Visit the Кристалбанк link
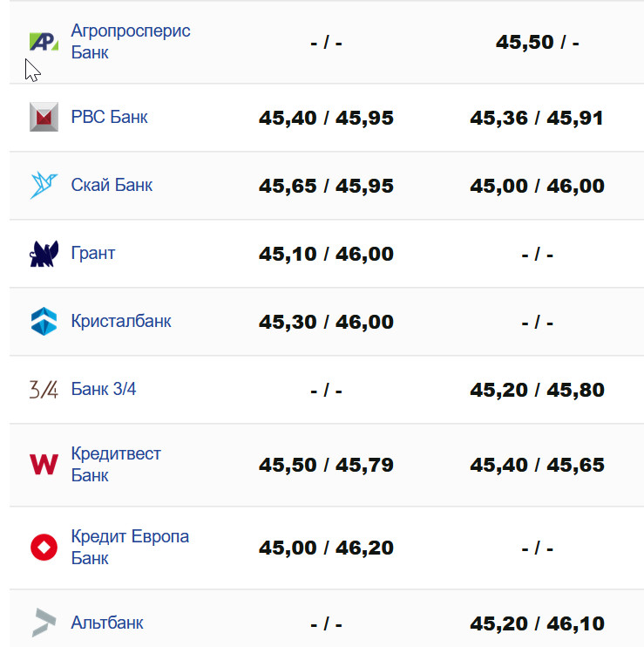Image resolution: width=644 pixels, height=647 pixels. [x=121, y=321]
